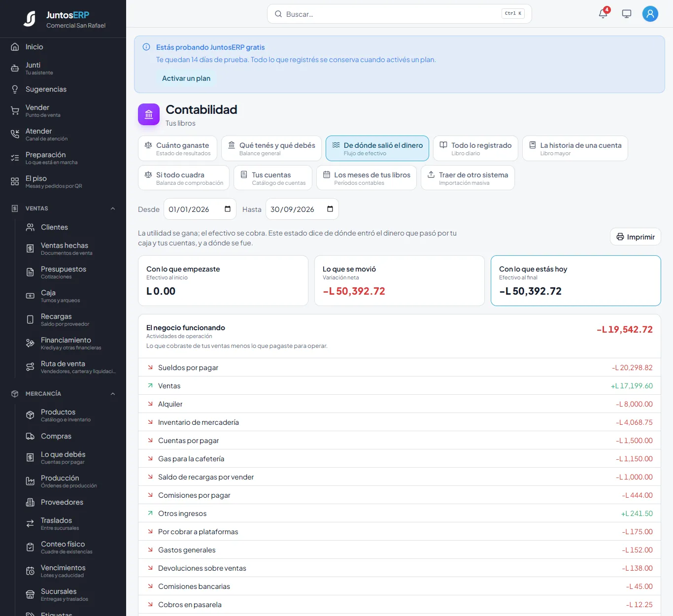Open the Tus cuentas tab
Image resolution: width=673 pixels, height=616 pixels.
click(273, 178)
